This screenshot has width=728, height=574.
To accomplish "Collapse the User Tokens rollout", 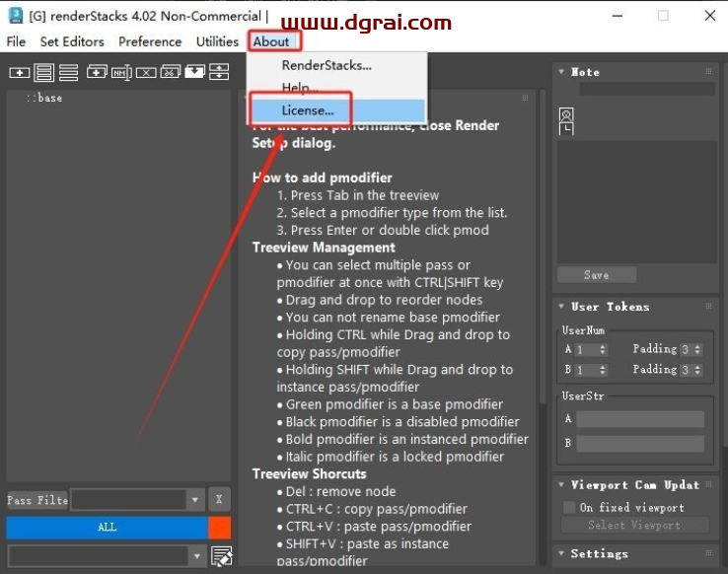I will pos(561,307).
